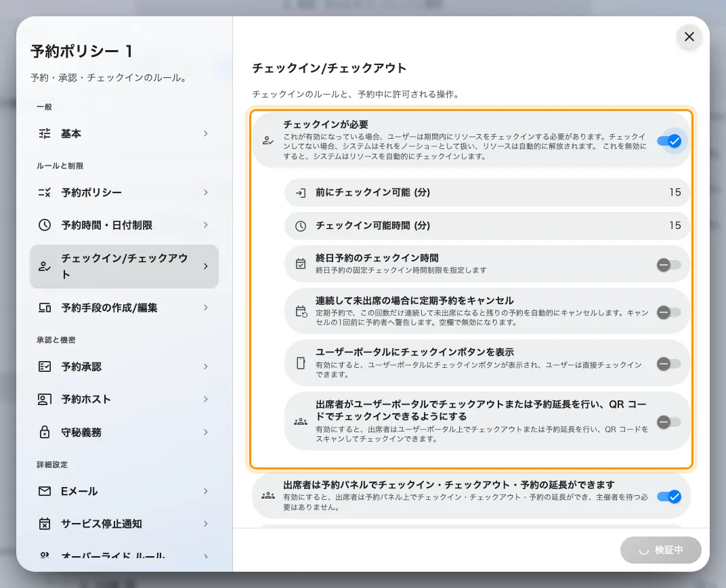Click the 承認と機密 section label
The width and height of the screenshot is (726, 588).
click(56, 340)
